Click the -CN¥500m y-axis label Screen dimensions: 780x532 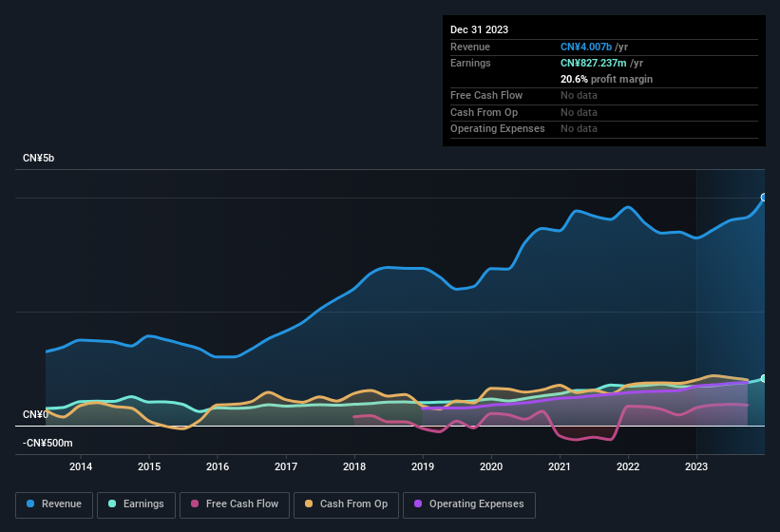[x=48, y=443]
